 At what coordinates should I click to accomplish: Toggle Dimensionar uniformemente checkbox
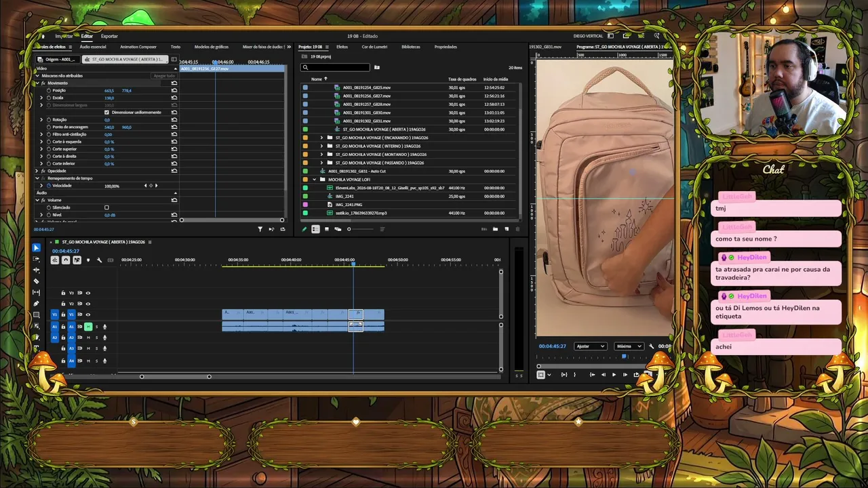click(106, 112)
